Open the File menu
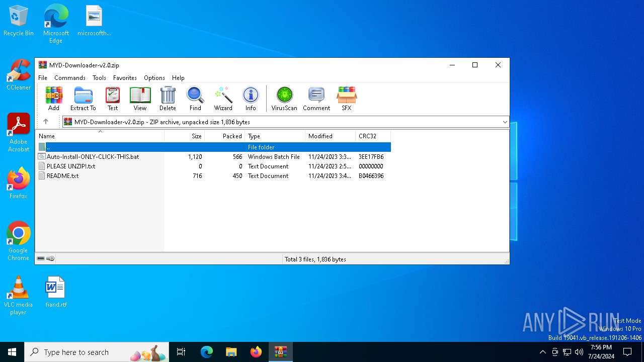This screenshot has width=644, height=362. point(43,78)
